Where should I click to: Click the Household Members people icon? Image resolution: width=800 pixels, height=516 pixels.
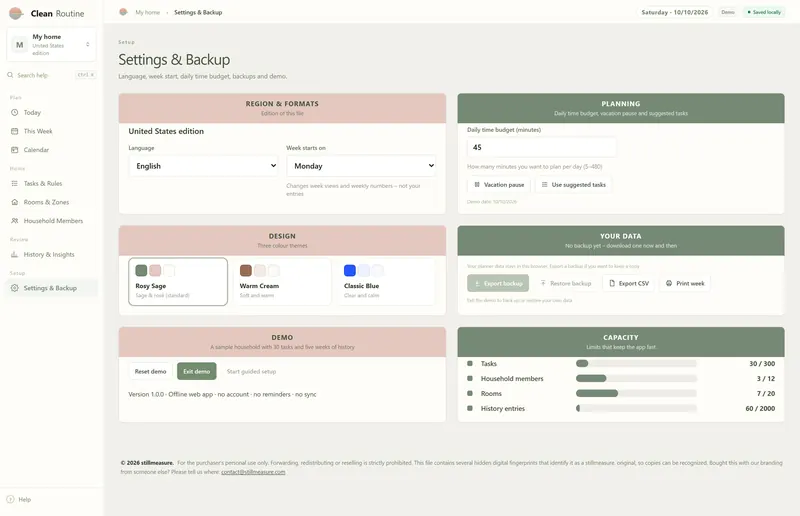pyautogui.click(x=15, y=220)
